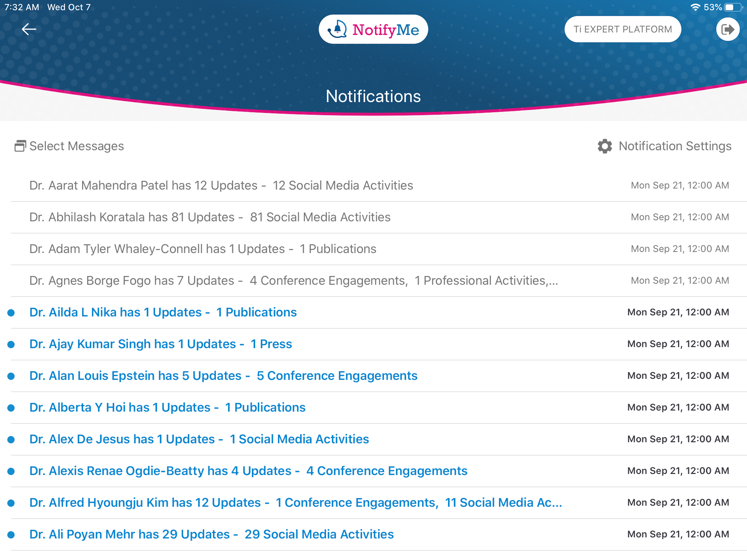The height and width of the screenshot is (560, 747).
Task: Open Ti EXPERT PLATFORM button
Action: (622, 29)
